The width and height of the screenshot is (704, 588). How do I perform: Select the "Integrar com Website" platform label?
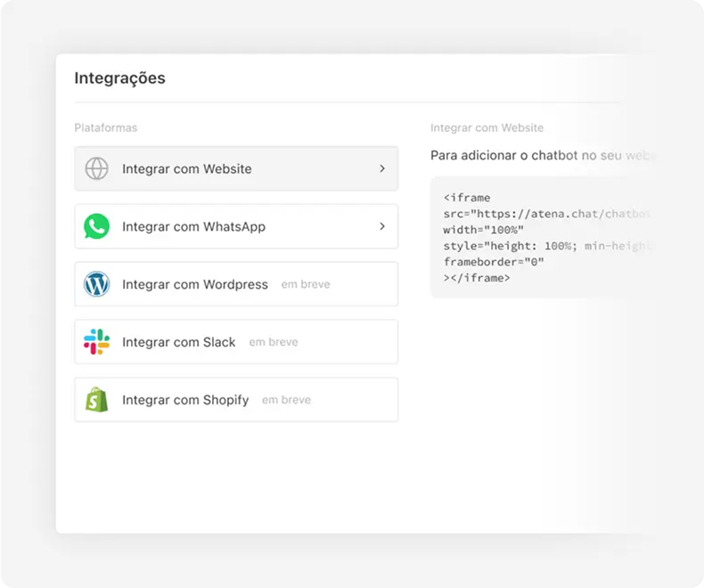[x=187, y=168]
